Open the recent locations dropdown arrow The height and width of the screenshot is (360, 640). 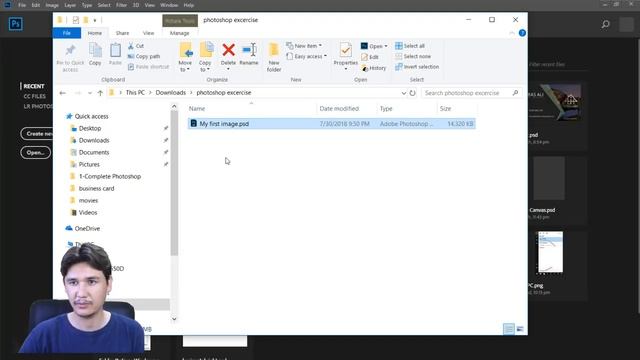(90, 93)
